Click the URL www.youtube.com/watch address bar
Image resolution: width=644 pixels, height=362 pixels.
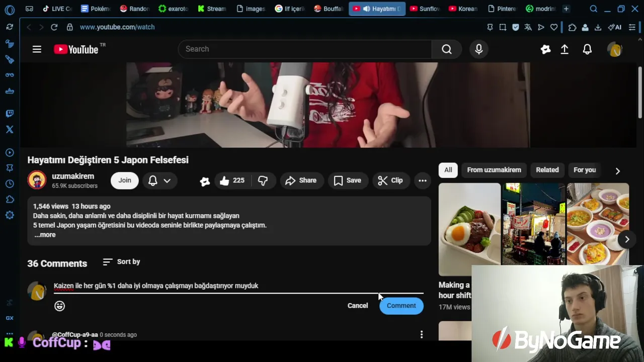117,27
